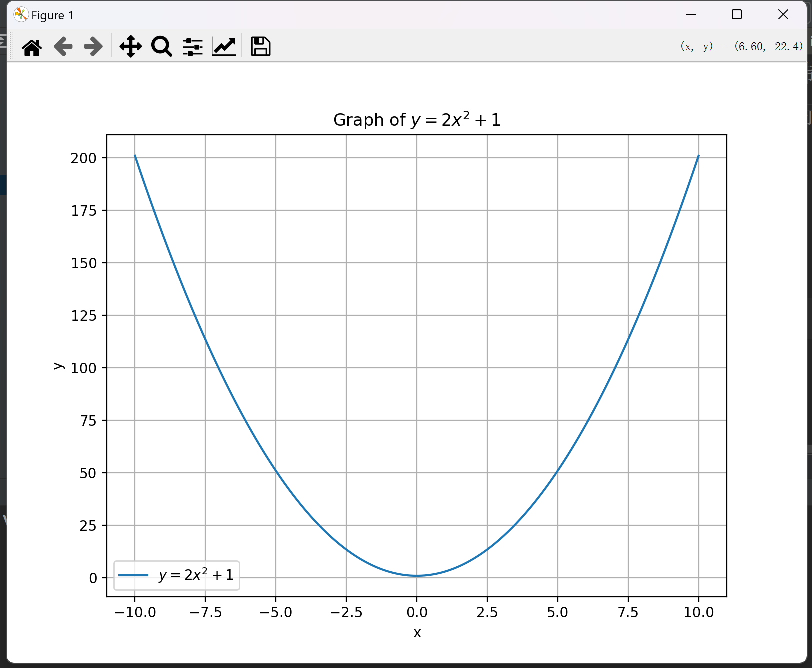
Task: Click the y-axis tick label '25'
Action: (x=88, y=526)
